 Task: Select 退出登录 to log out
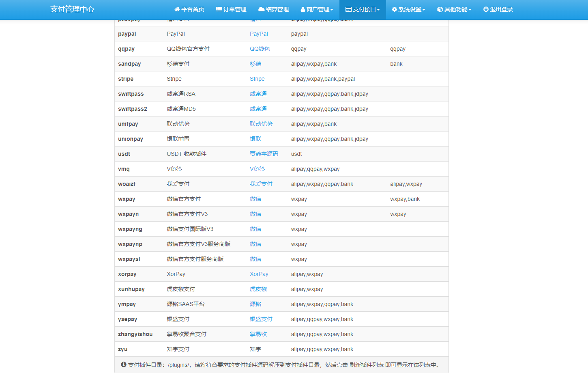coord(498,9)
